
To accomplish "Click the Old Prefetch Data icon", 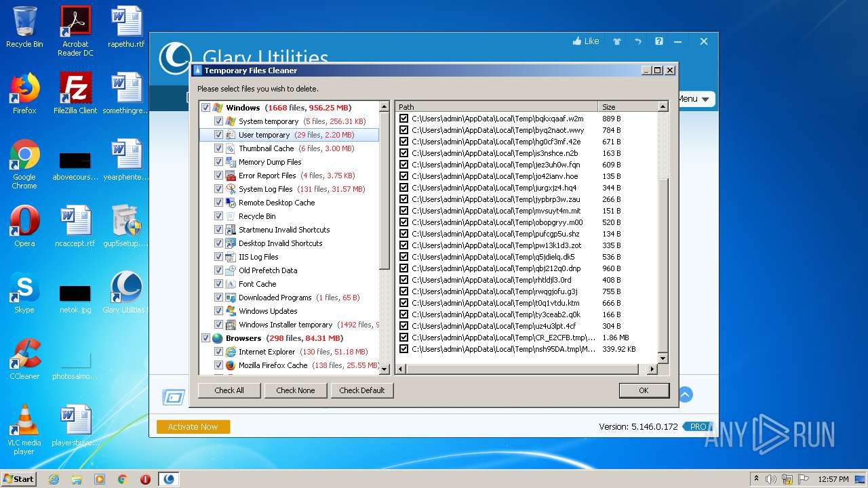I will [231, 270].
